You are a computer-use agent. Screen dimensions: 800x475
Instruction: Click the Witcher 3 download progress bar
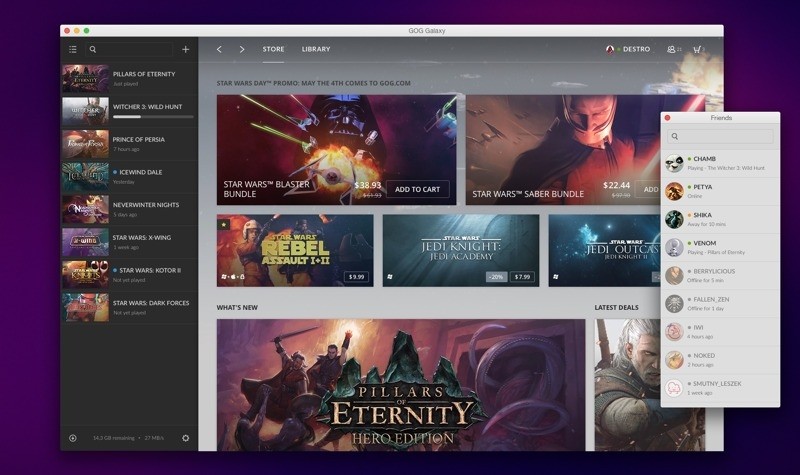[153, 117]
